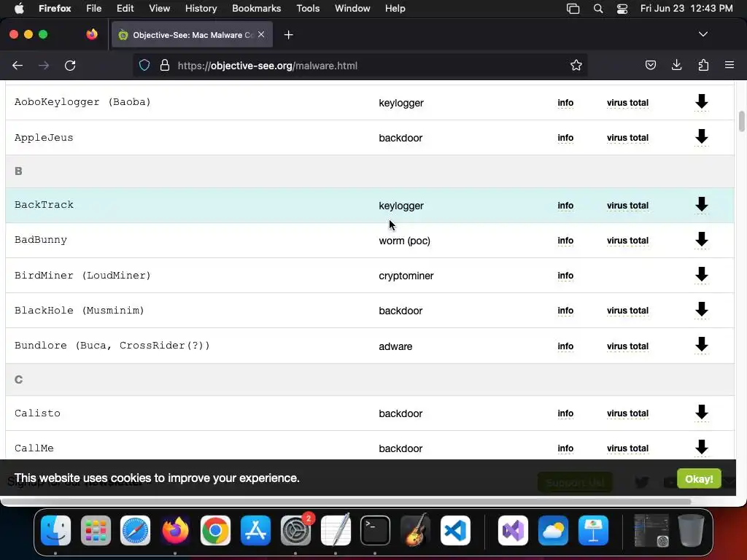
Task: Download the BirdMiner (LoudMiner) sample
Action: tap(701, 275)
